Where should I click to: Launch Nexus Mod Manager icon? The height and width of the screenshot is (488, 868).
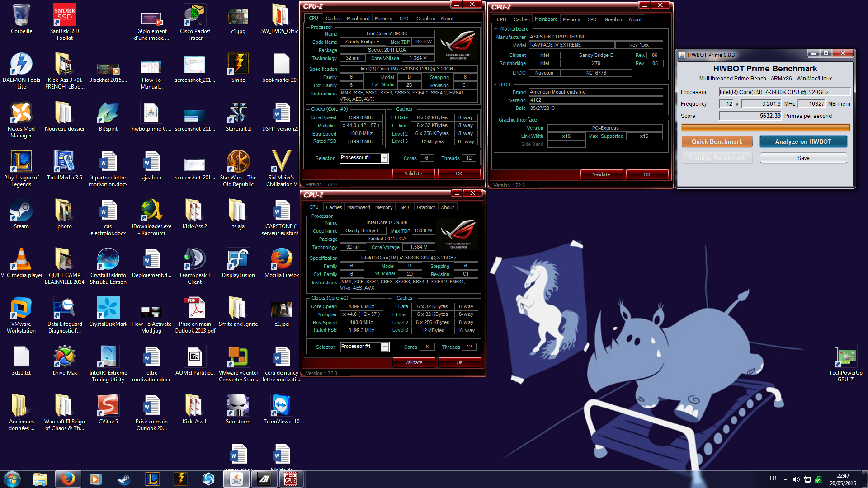(x=21, y=119)
